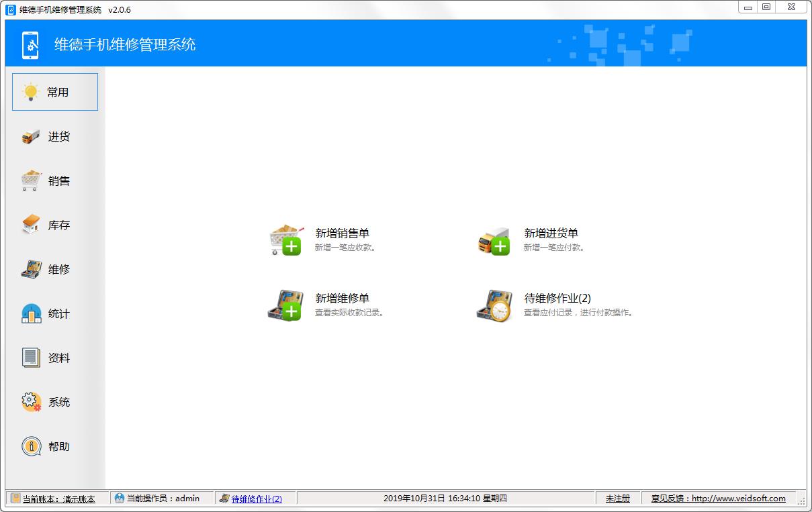Open the 维修 sidebar section
The image size is (812, 512).
[55, 269]
